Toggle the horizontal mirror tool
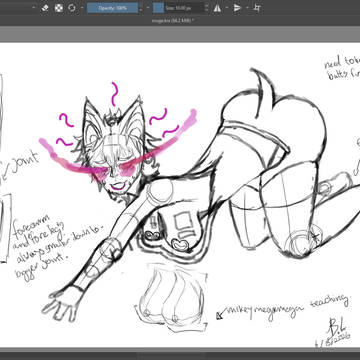Image resolution: width=360 pixels, height=360 pixels. (x=217, y=8)
